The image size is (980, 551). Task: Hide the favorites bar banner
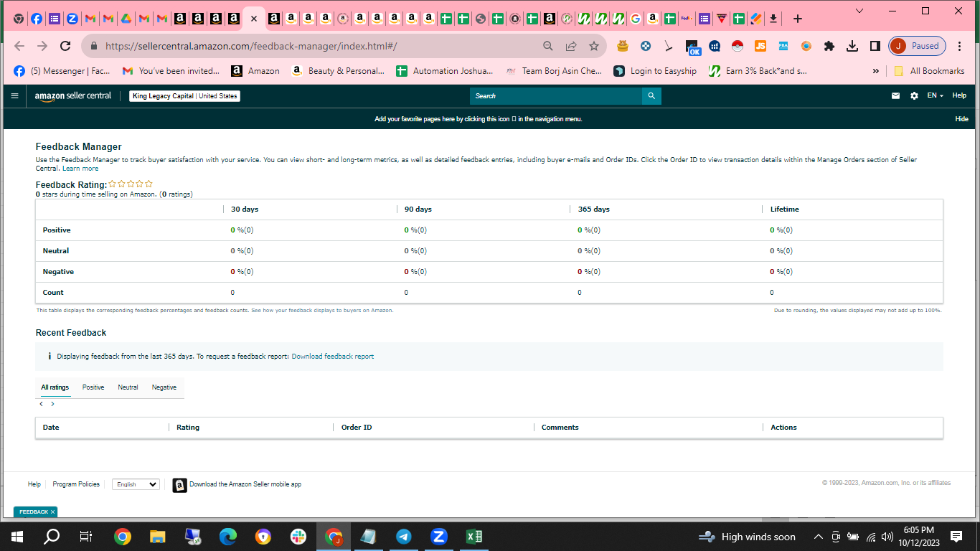(x=961, y=119)
